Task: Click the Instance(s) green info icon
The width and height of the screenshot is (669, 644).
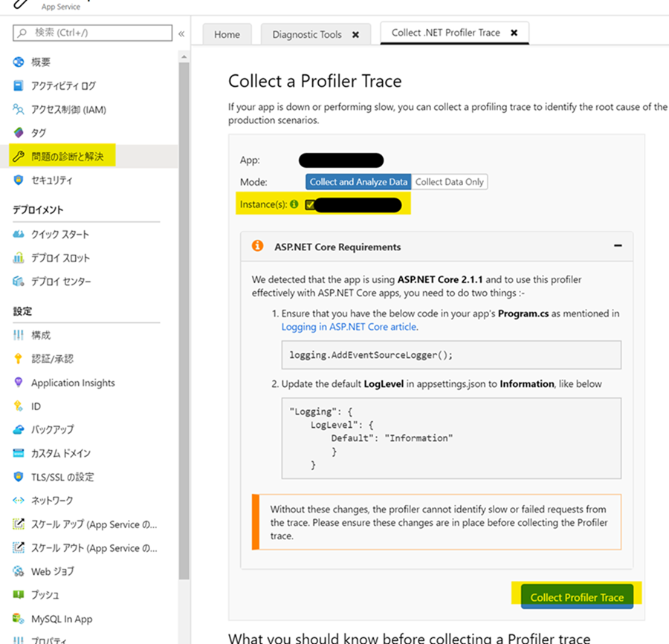Action: coord(294,204)
